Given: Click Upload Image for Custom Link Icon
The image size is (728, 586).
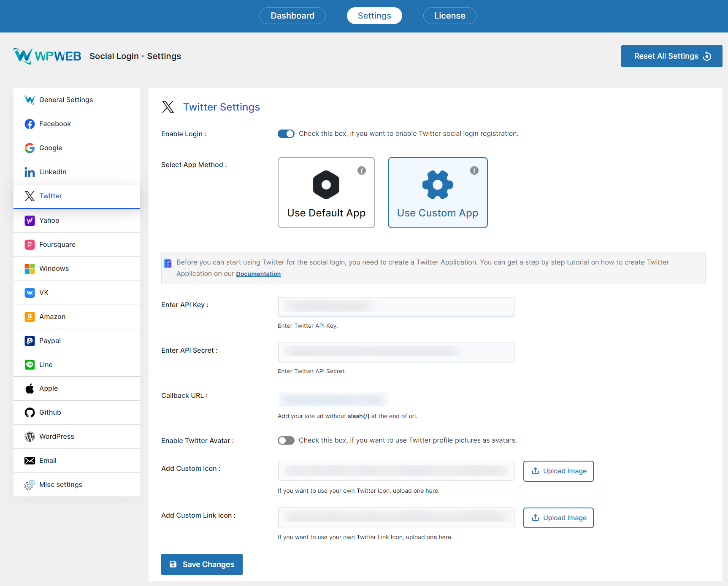Looking at the screenshot, I should click(558, 518).
